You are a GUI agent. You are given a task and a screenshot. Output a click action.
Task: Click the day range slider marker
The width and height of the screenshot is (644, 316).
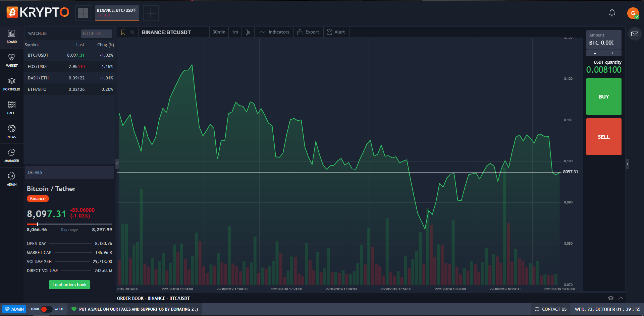click(x=38, y=224)
